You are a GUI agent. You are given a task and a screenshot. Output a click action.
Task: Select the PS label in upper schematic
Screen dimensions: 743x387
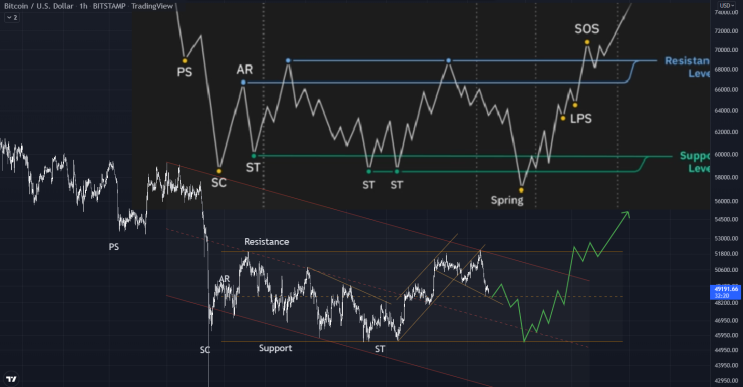click(x=184, y=72)
